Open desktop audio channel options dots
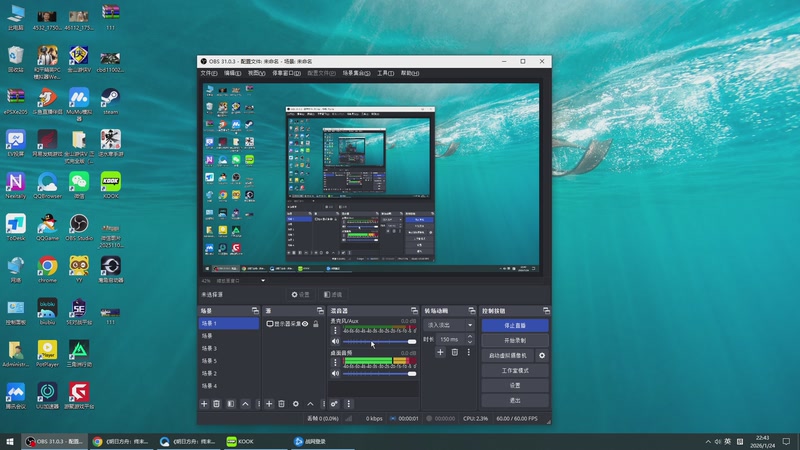 [335, 362]
